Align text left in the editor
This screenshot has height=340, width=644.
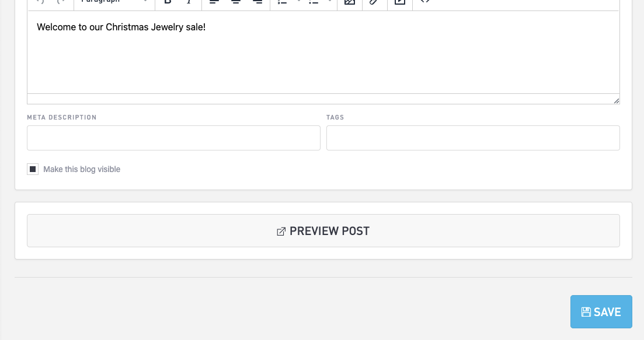pyautogui.click(x=214, y=2)
